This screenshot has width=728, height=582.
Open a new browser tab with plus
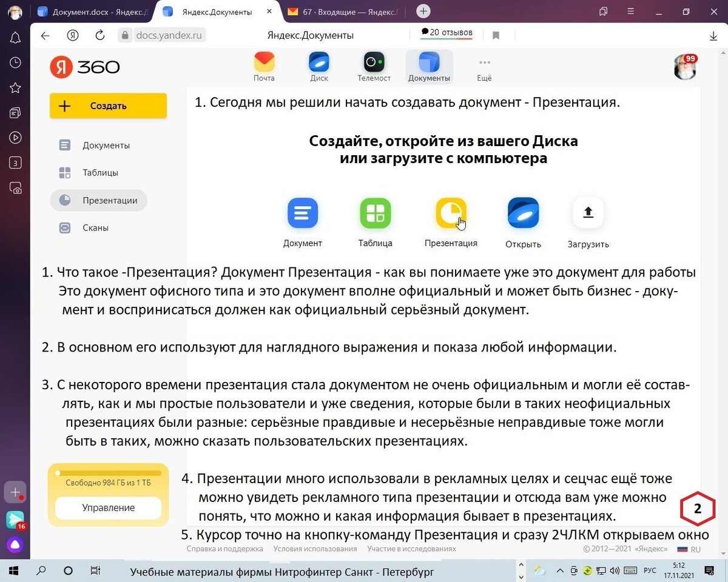tap(423, 12)
